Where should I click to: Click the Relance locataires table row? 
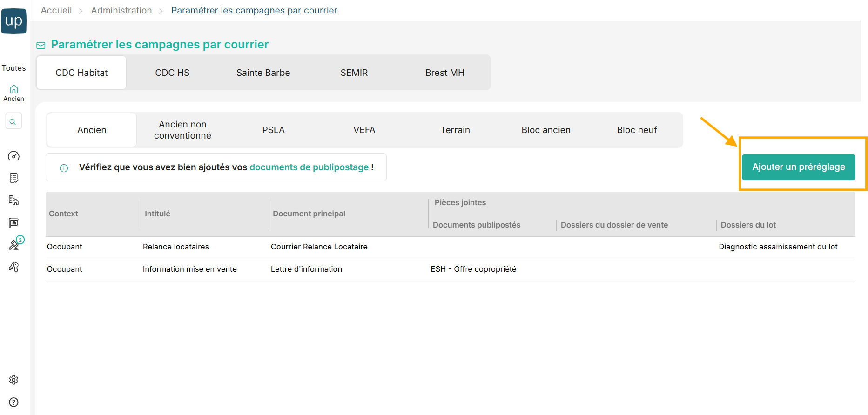pos(176,247)
